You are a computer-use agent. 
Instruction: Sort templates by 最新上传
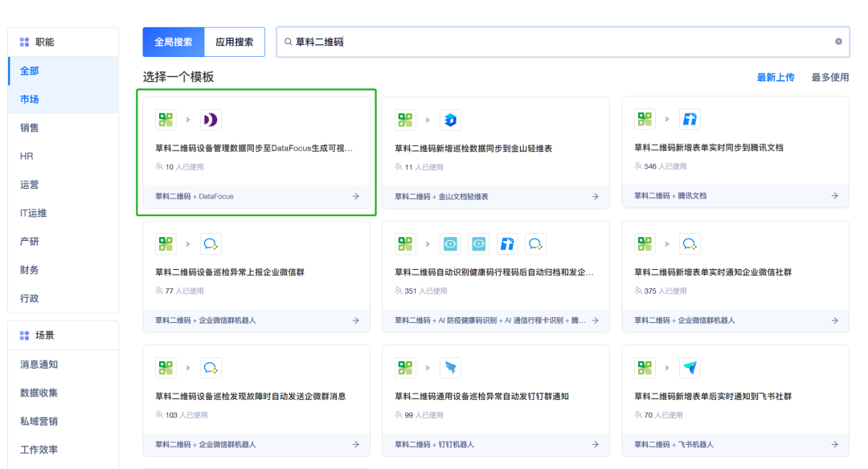click(x=776, y=77)
